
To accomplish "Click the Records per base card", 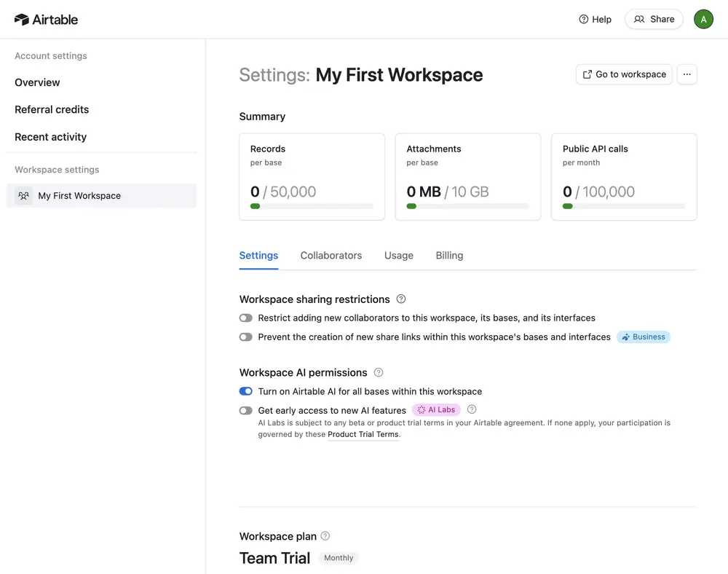I will click(x=312, y=177).
